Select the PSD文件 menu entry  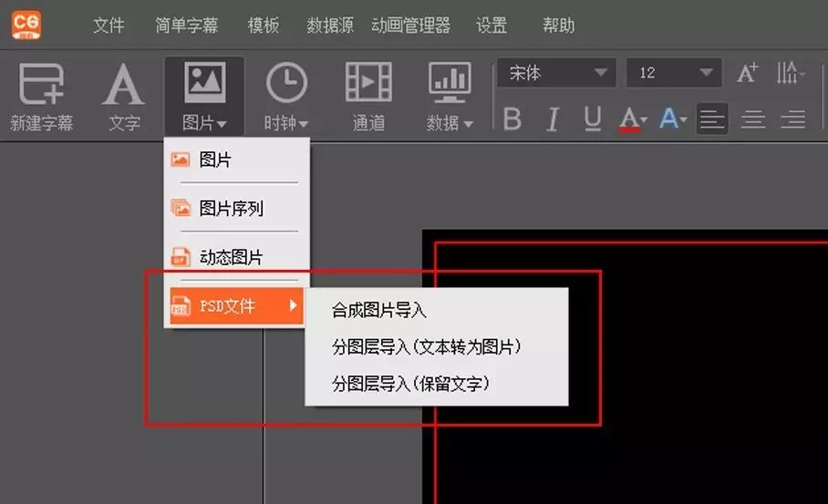(x=236, y=305)
